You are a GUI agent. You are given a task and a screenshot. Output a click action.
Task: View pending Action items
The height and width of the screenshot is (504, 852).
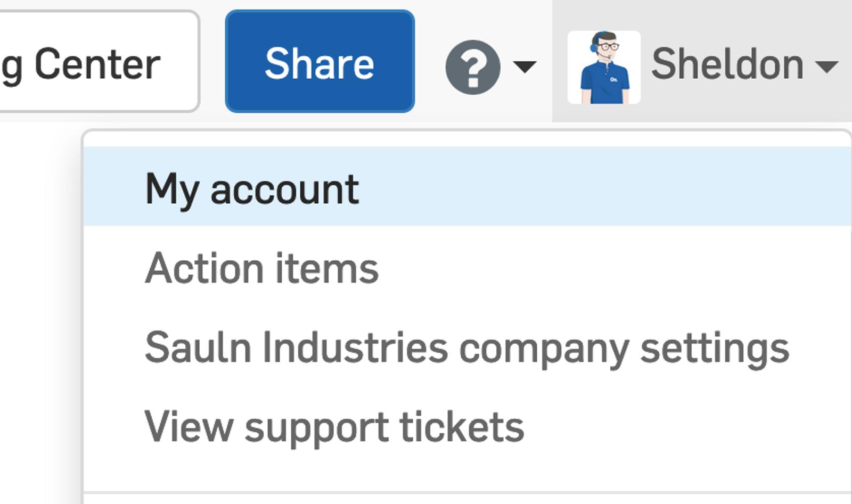coord(261,268)
